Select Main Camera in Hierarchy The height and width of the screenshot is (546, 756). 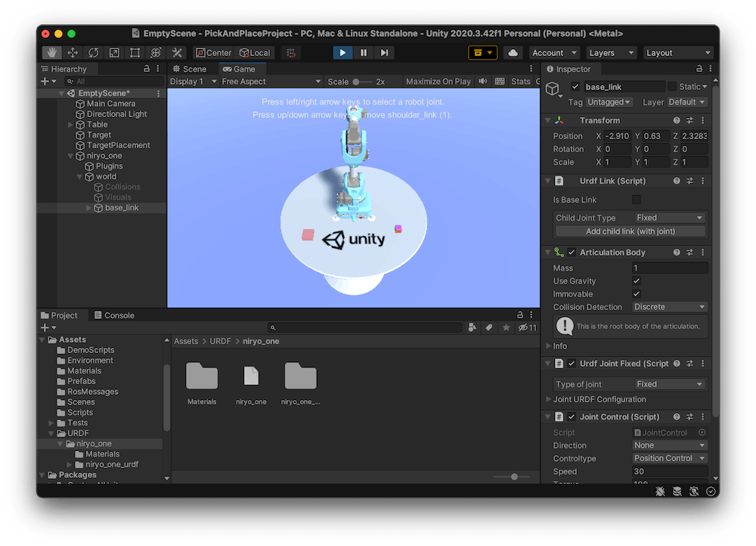[111, 104]
